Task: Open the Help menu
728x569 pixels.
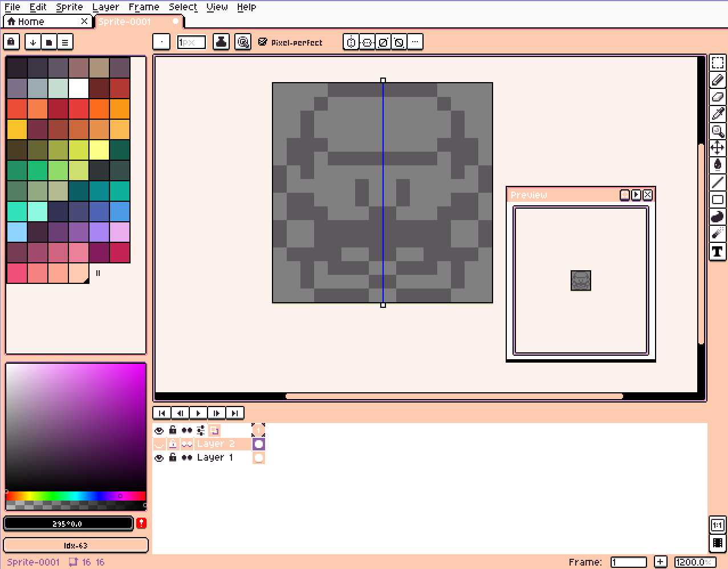Action: tap(247, 7)
